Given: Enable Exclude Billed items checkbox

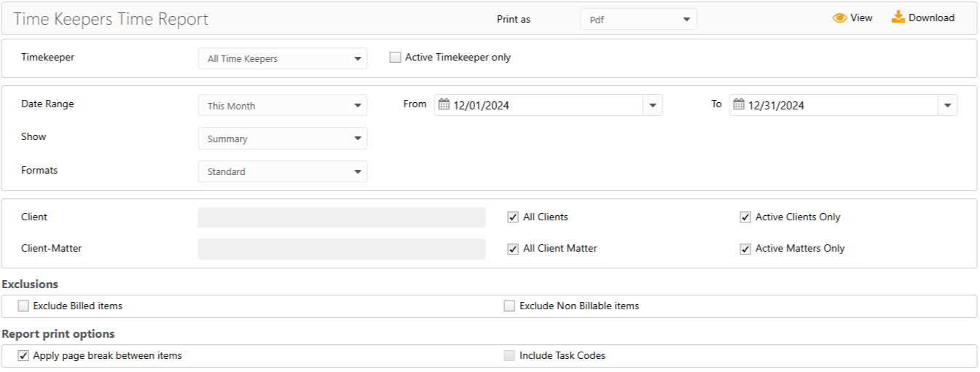Looking at the screenshot, I should (x=23, y=306).
